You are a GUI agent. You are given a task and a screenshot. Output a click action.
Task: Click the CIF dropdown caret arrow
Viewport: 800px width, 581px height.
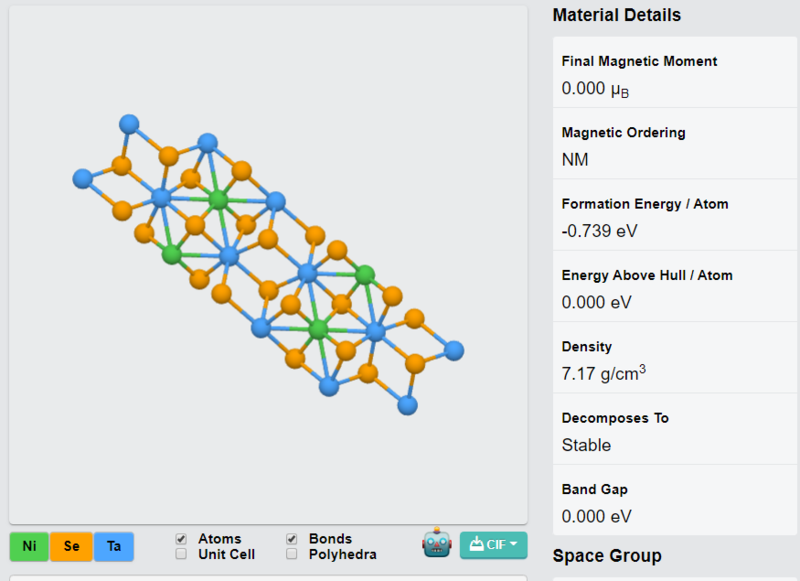click(x=513, y=544)
